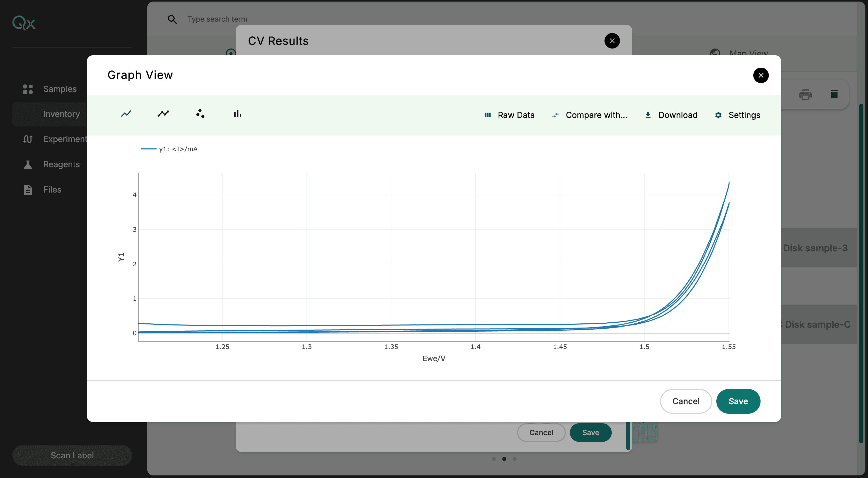Viewport: 868px width, 478px height.
Task: Close the Graph View dialog
Action: [x=761, y=75]
